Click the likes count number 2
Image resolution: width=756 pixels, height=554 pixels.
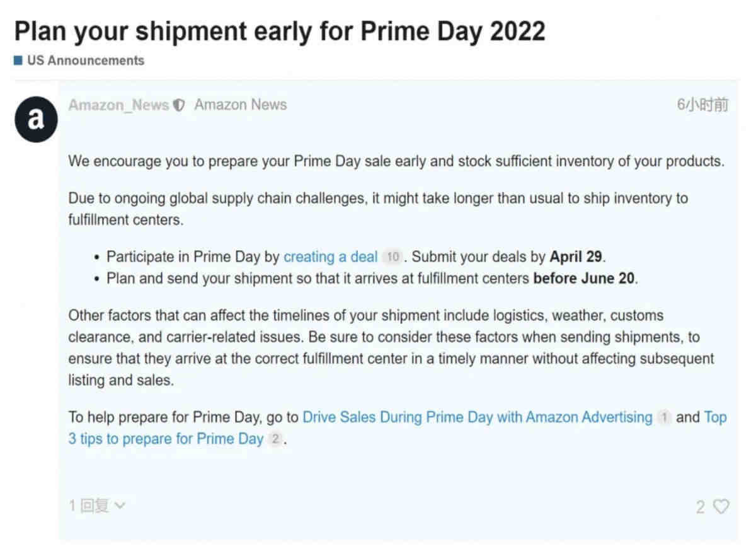[x=701, y=507]
